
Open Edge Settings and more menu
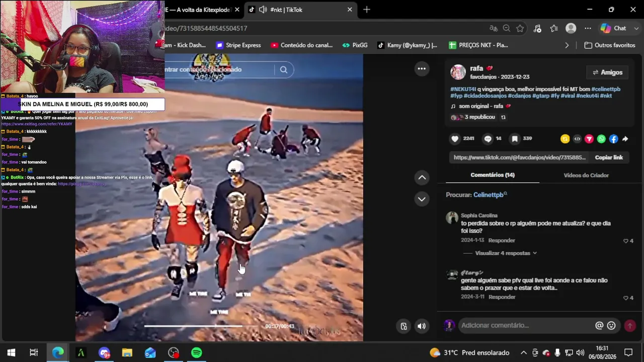click(588, 29)
